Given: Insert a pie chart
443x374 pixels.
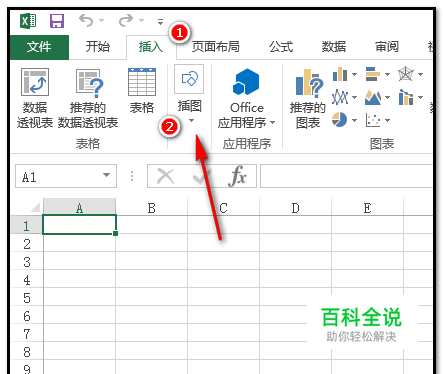Looking at the screenshot, I should click(x=339, y=120).
